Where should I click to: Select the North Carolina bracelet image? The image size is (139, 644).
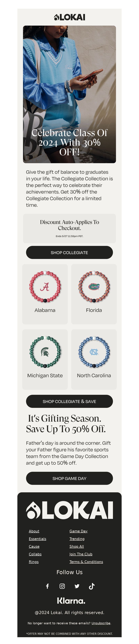(x=94, y=352)
